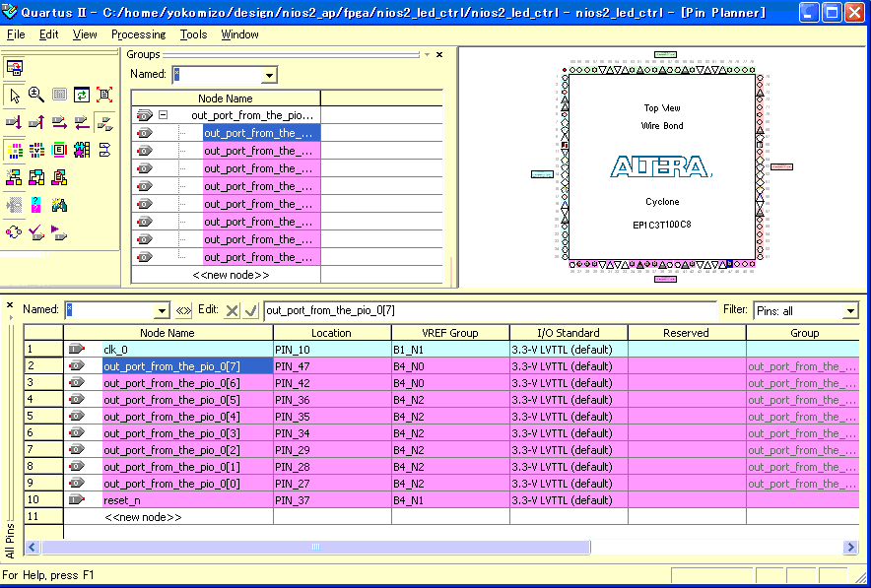Screen dimensions: 871x588
Task: Select the PIN_10 location cell
Action: (x=332, y=350)
